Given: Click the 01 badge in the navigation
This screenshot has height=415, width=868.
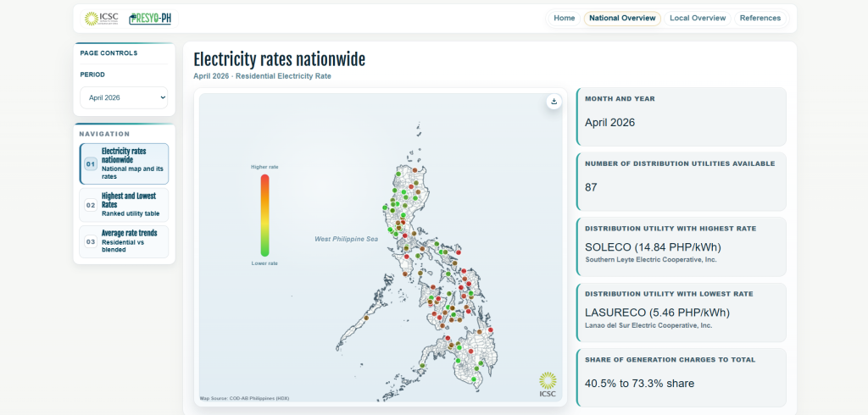Looking at the screenshot, I should [x=91, y=164].
